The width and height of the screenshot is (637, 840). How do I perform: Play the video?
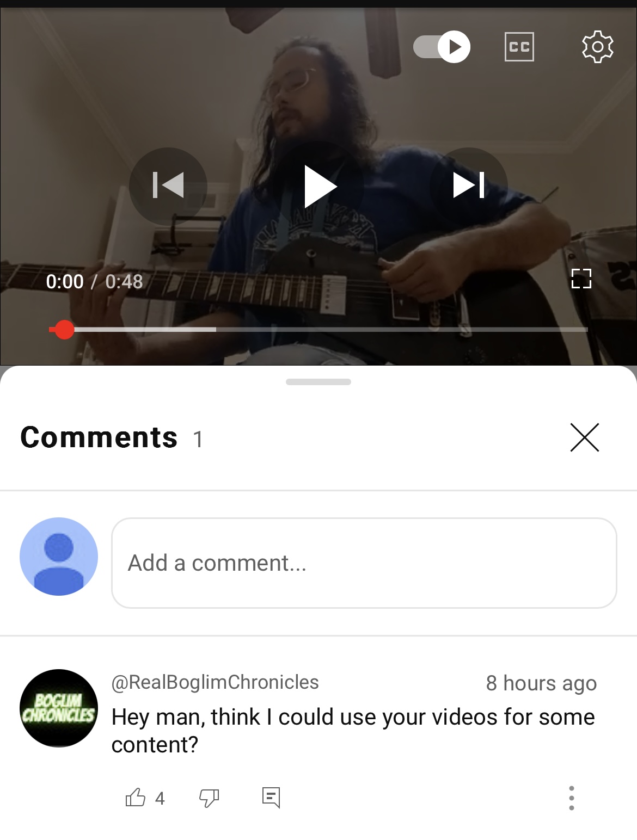pyautogui.click(x=320, y=186)
